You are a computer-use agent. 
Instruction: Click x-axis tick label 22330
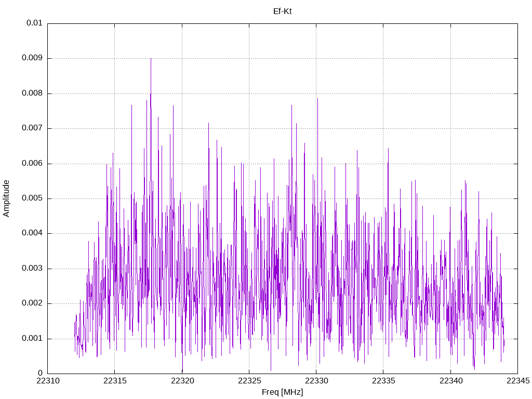point(316,381)
